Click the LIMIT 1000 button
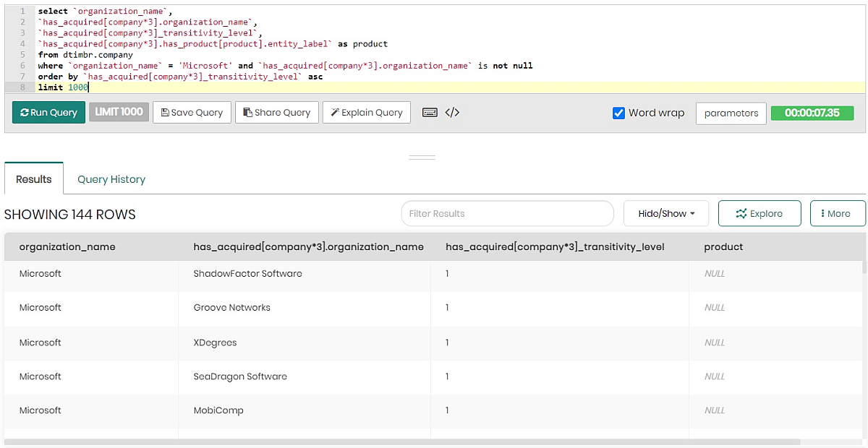868x448 pixels. 119,112
